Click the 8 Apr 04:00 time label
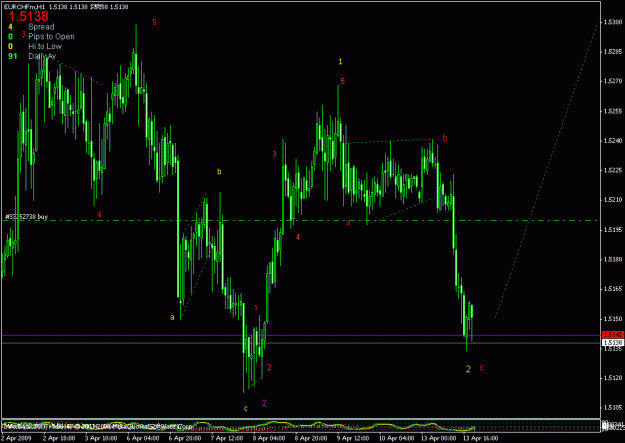 pyautogui.click(x=268, y=438)
